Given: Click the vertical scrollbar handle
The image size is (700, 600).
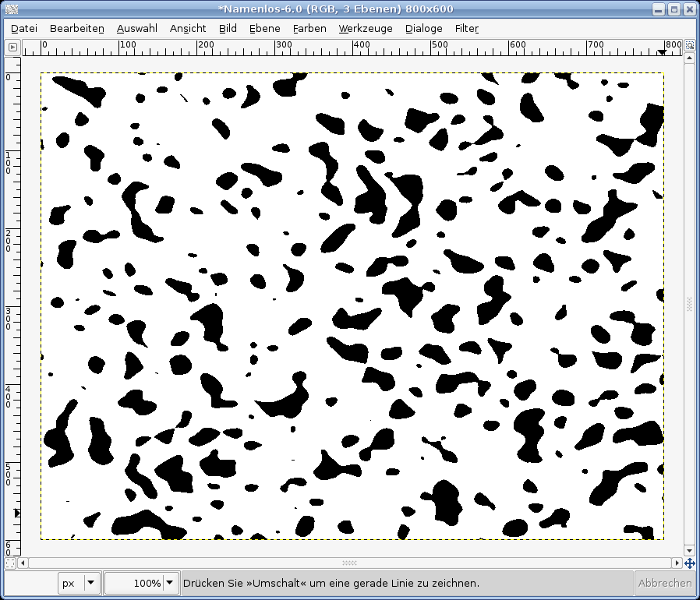Looking at the screenshot, I should tap(690, 305).
